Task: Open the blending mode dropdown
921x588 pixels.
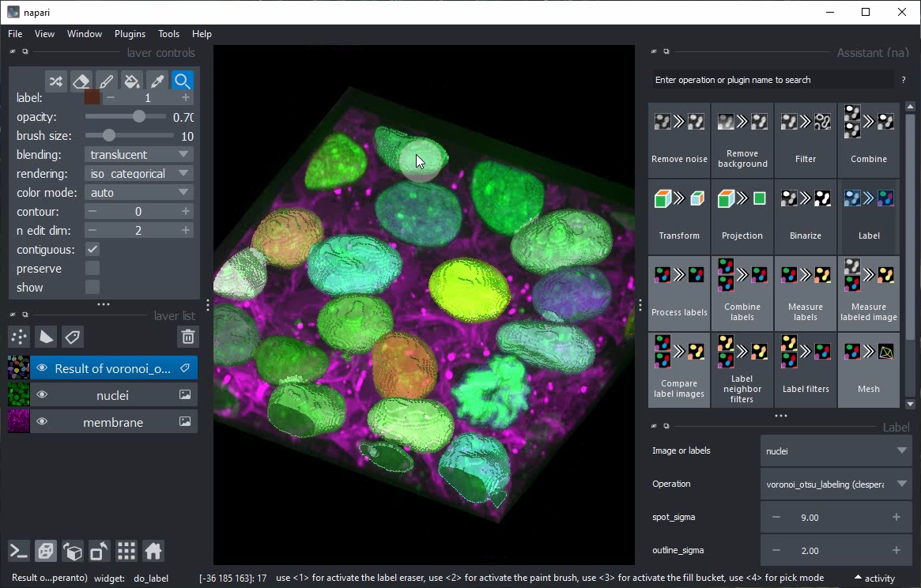Action: click(139, 155)
